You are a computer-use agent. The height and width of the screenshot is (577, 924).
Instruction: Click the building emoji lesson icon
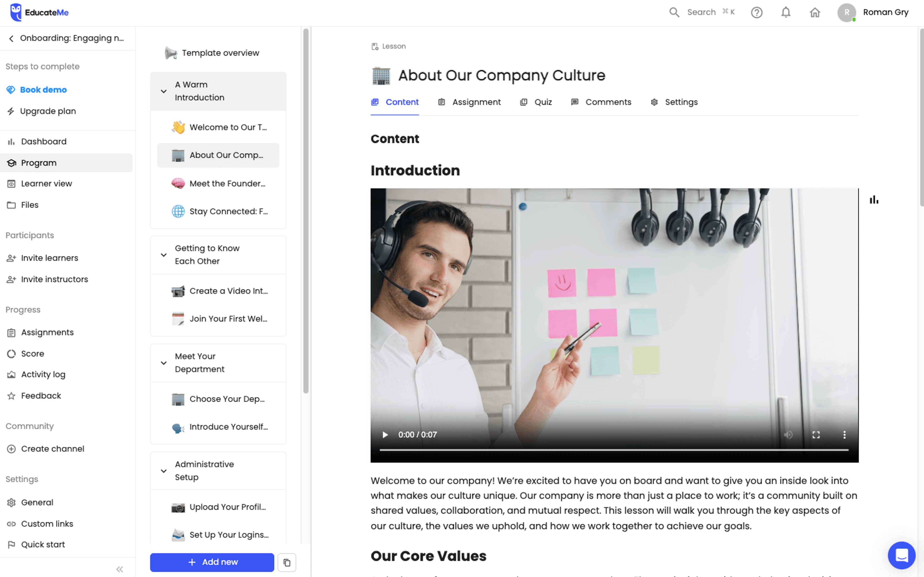(x=381, y=76)
